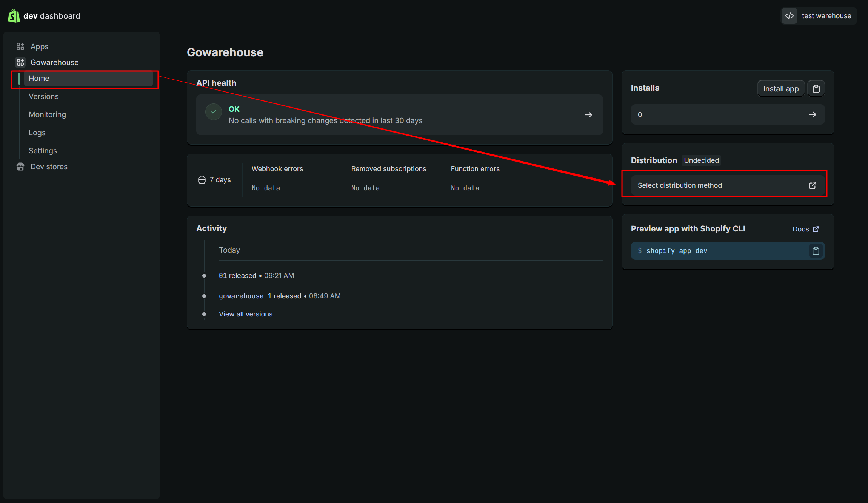The width and height of the screenshot is (868, 503).
Task: Open API health details arrow
Action: [588, 115]
